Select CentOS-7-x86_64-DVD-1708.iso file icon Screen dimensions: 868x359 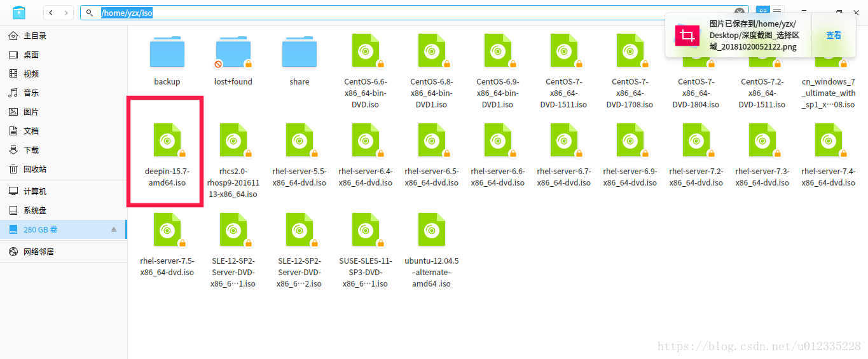pos(630,51)
